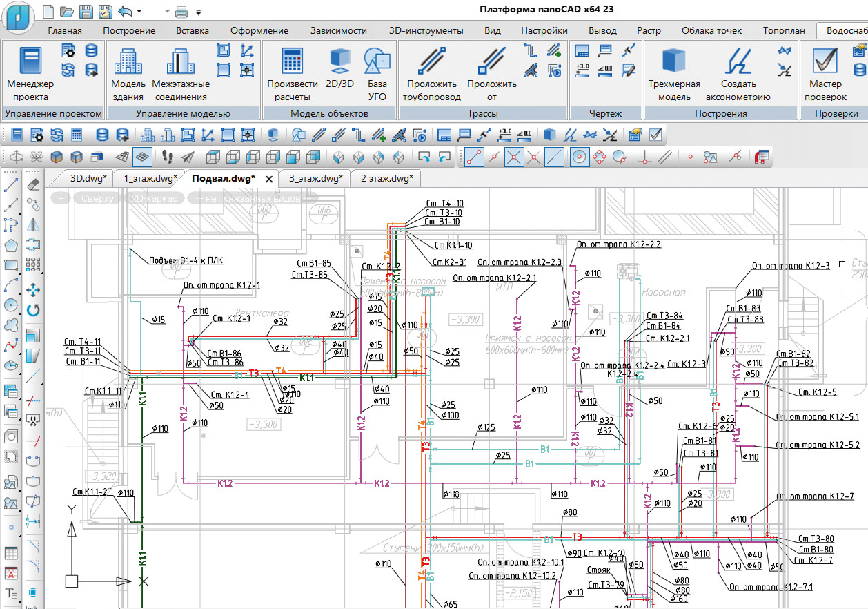Open Менеджер проекта
This screenshot has height=609, width=868.
point(32,73)
